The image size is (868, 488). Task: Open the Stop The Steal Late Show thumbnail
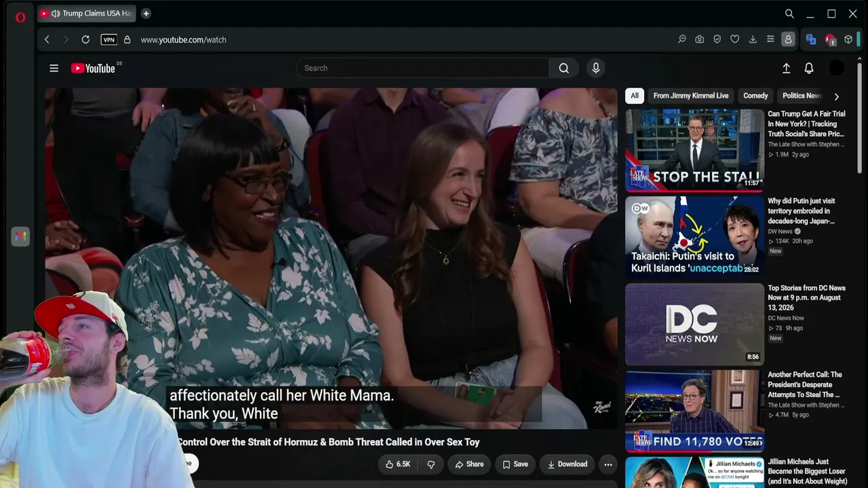pos(694,150)
